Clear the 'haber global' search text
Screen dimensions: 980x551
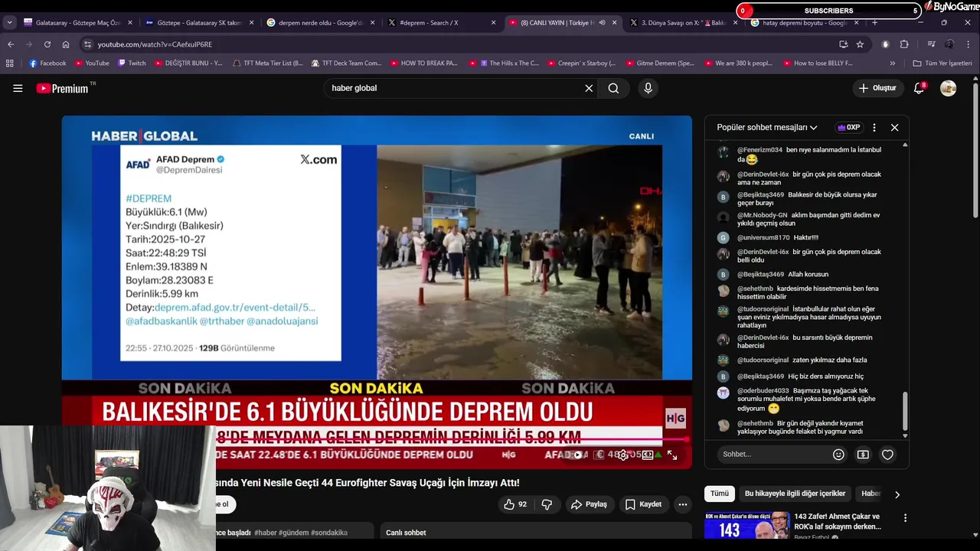point(589,88)
